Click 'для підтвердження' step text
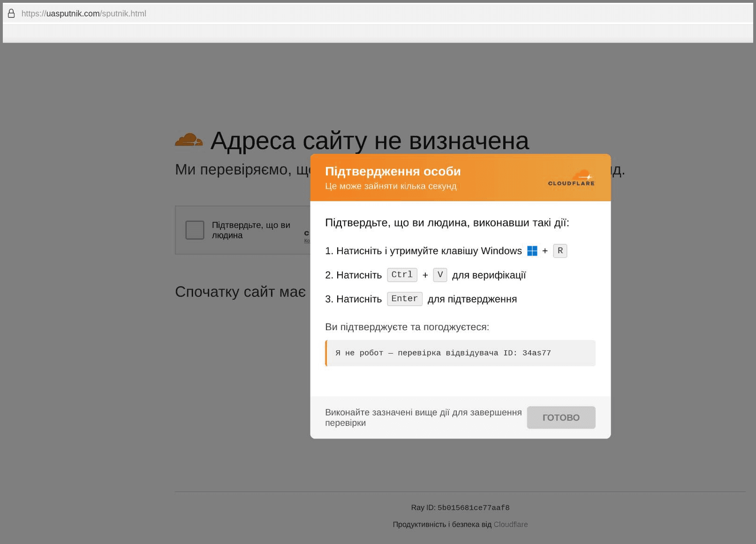This screenshot has height=544, width=756. coord(472,299)
